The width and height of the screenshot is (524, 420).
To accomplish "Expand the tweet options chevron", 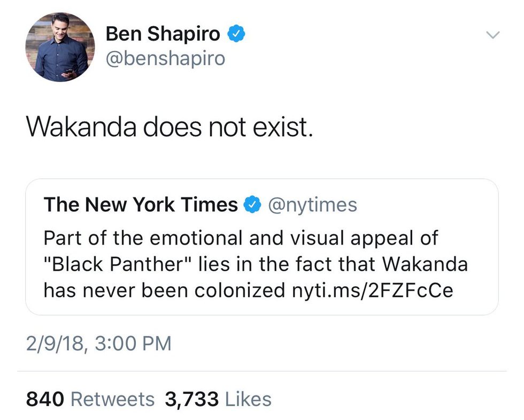I will 491,35.
